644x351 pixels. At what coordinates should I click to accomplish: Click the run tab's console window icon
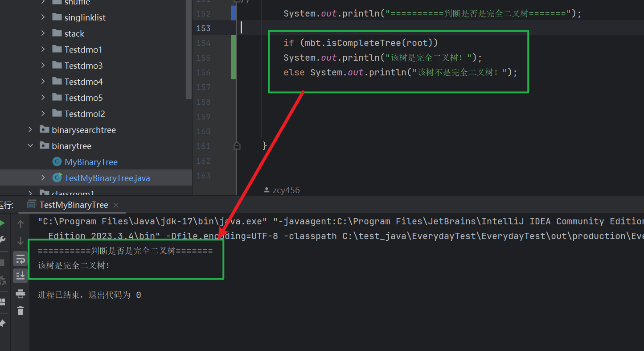tap(31, 205)
